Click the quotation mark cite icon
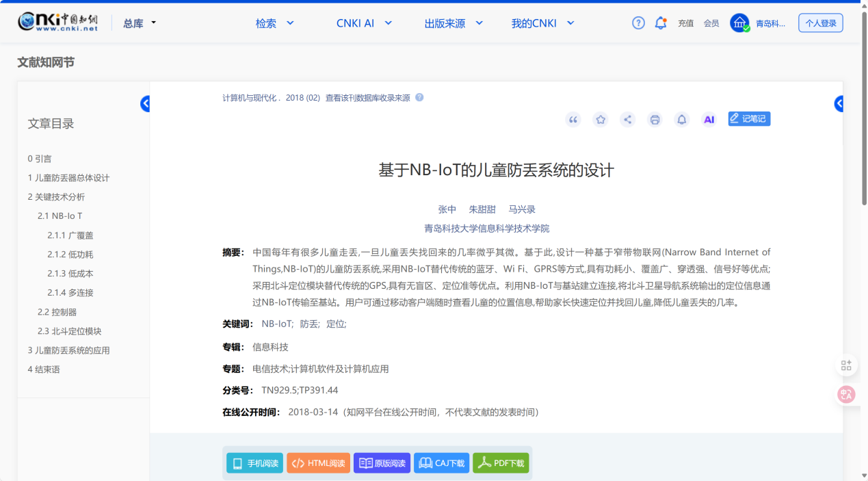 coord(573,120)
